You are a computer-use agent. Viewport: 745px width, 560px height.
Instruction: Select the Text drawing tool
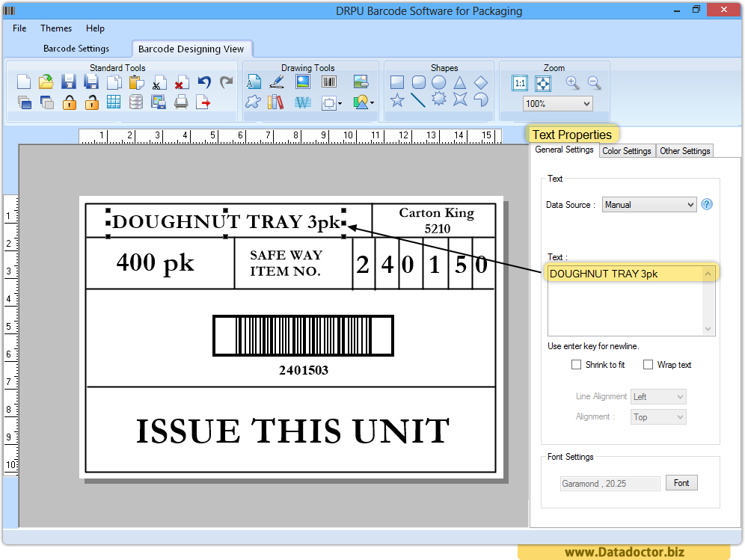point(254,82)
